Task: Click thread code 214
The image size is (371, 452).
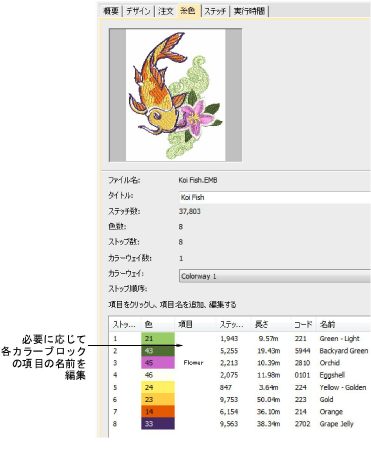Action: tap(300, 412)
